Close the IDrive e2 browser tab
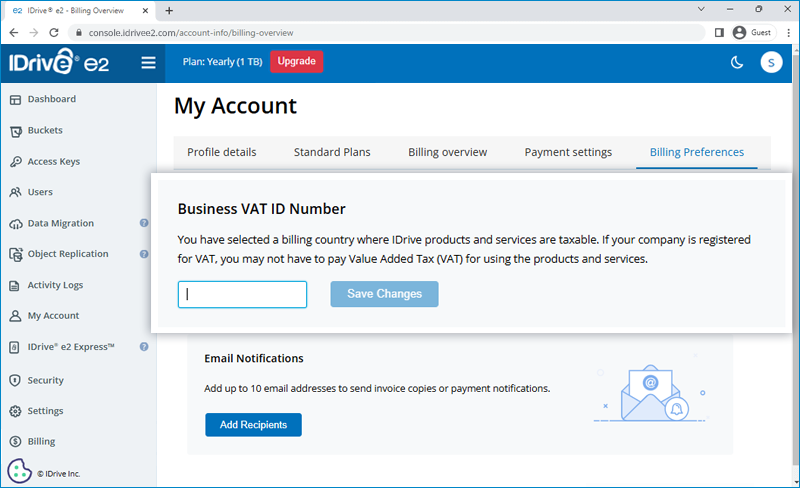The height and width of the screenshot is (488, 800). tap(145, 11)
